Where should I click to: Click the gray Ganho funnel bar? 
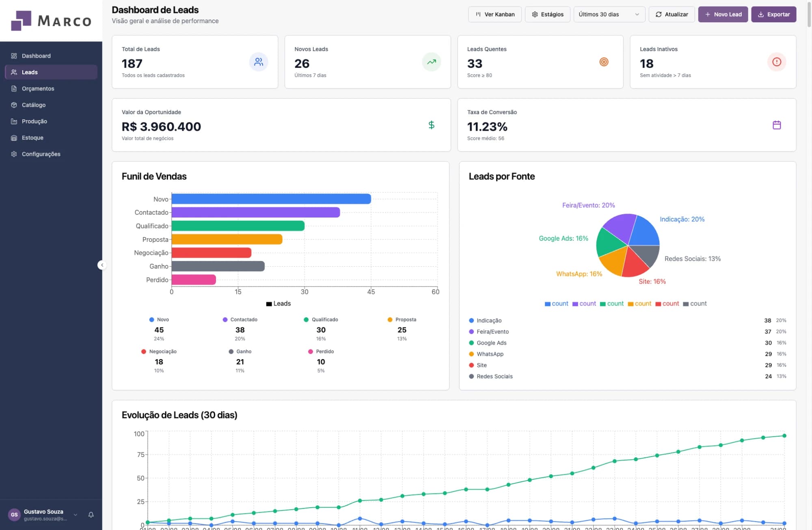tap(218, 266)
